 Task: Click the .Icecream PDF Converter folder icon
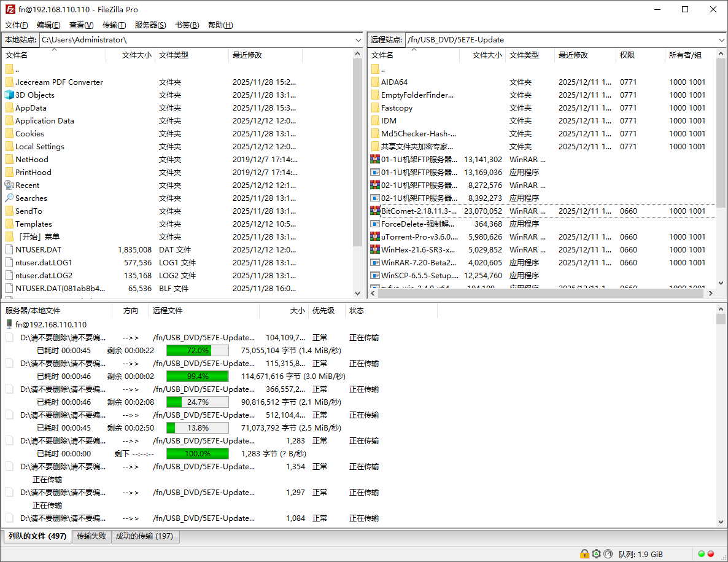(9, 82)
